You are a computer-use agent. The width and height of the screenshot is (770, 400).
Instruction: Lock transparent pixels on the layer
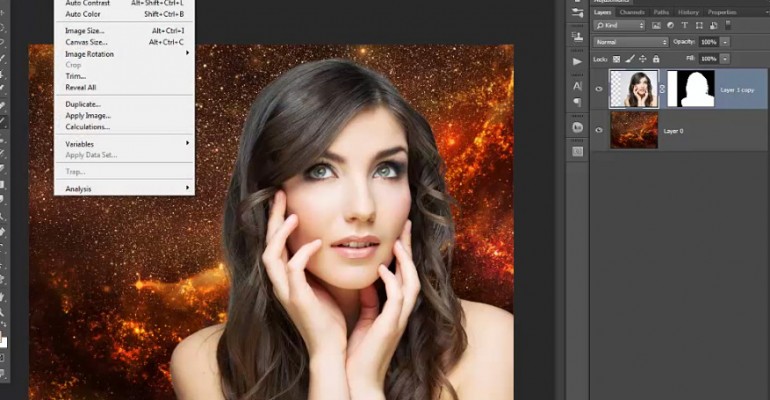point(616,59)
